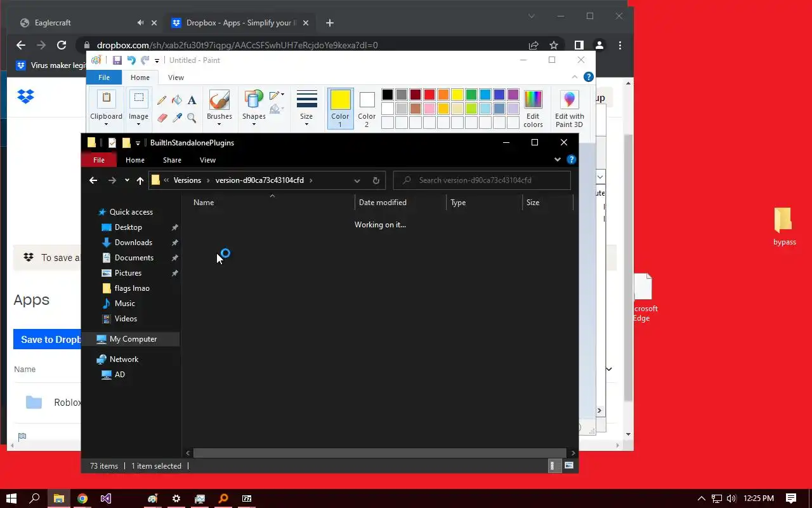Image resolution: width=812 pixels, height=508 pixels.
Task: Pick the red color swatch in Paint
Action: click(x=429, y=95)
